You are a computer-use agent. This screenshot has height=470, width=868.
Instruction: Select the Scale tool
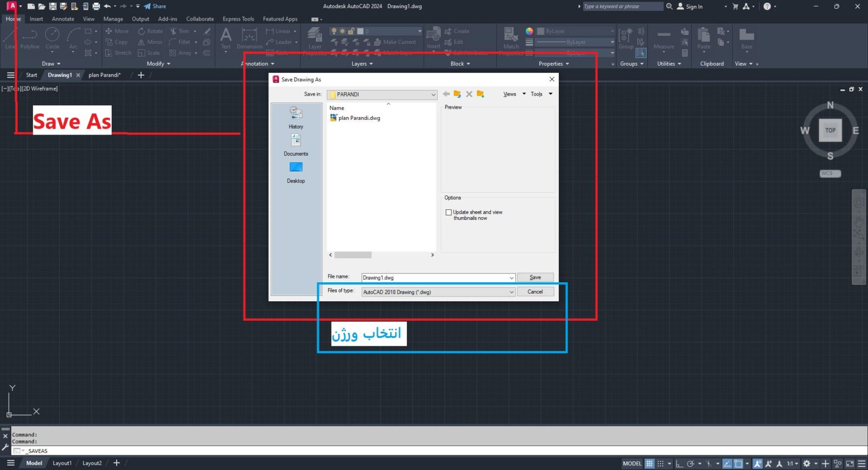(x=149, y=53)
